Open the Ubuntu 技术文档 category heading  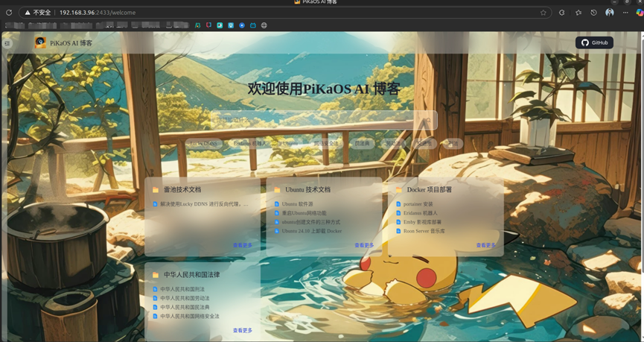pos(308,190)
